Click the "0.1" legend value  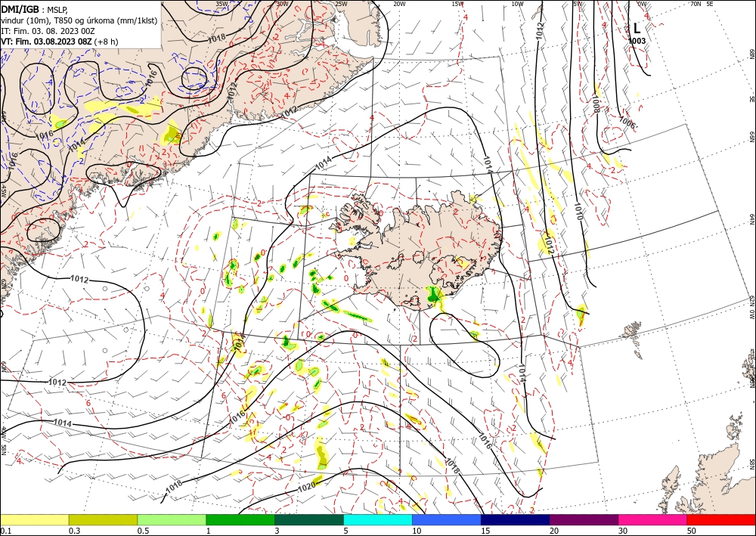(x=5, y=531)
